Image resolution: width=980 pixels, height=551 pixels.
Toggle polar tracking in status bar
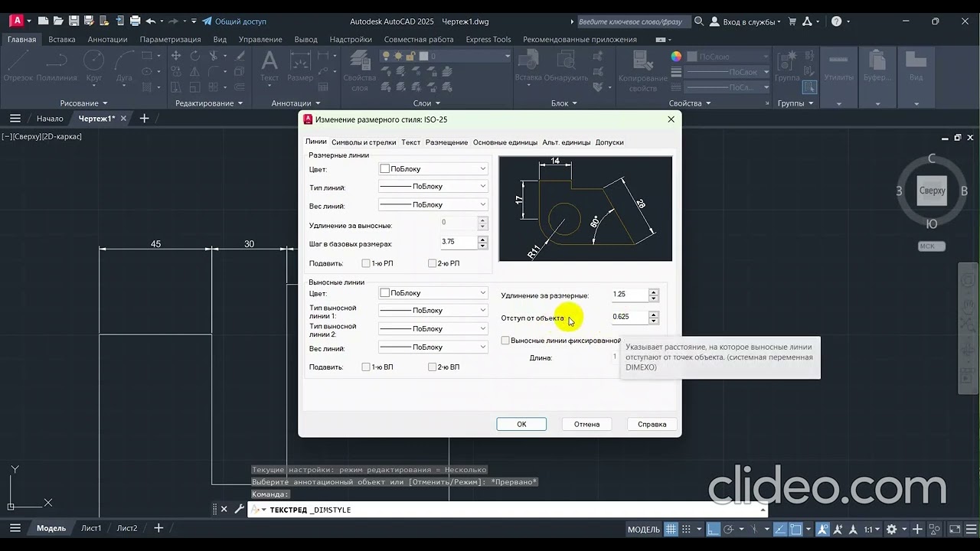point(730,529)
